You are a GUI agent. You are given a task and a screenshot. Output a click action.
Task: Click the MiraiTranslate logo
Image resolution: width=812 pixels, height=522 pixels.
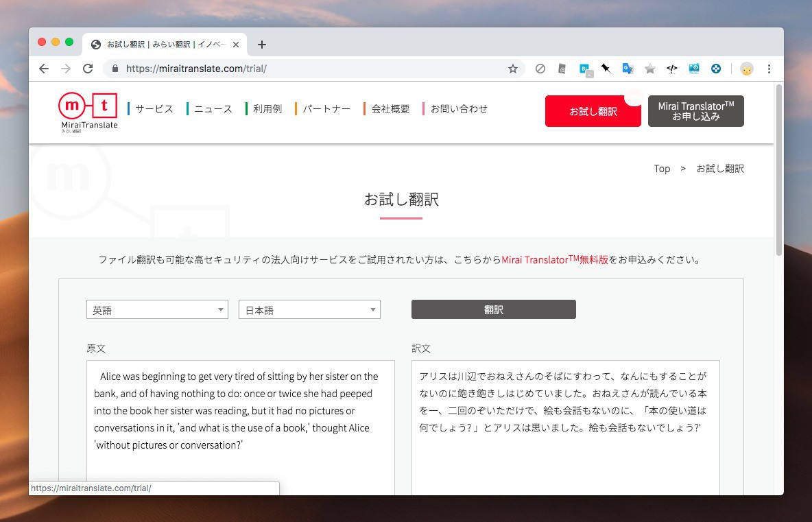pos(88,112)
